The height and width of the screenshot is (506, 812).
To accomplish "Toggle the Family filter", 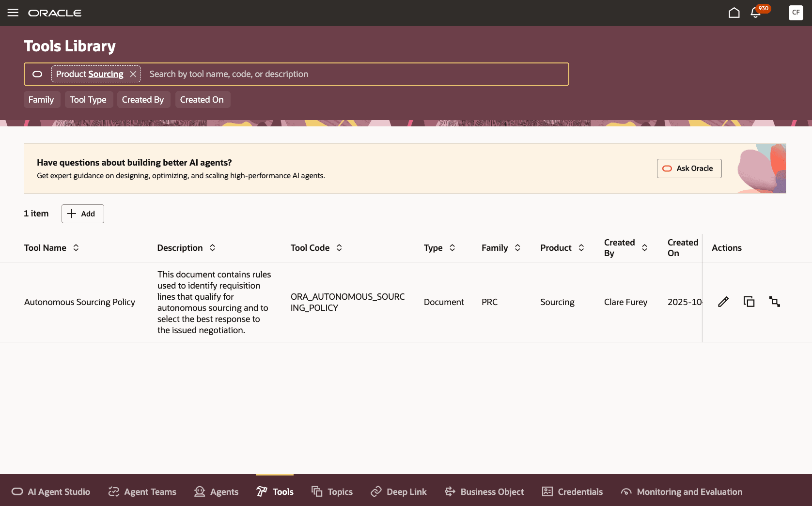I will click(42, 99).
